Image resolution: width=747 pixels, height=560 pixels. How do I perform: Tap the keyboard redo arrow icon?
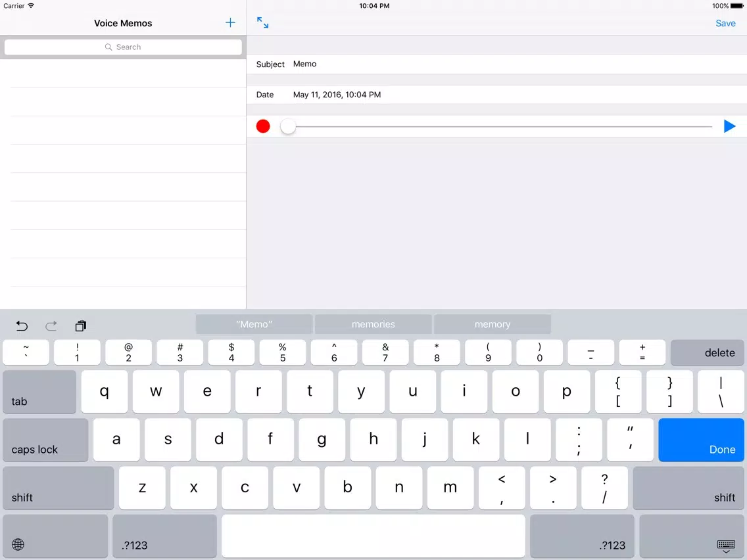[x=51, y=326]
